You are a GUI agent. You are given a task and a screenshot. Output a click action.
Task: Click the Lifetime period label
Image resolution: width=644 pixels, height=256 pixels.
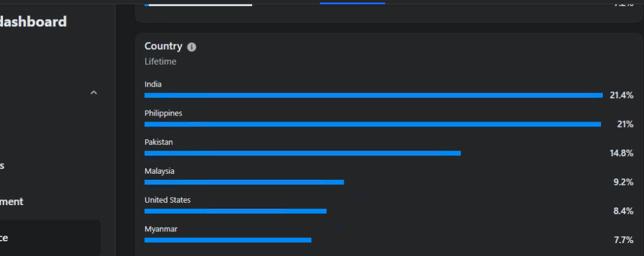161,61
